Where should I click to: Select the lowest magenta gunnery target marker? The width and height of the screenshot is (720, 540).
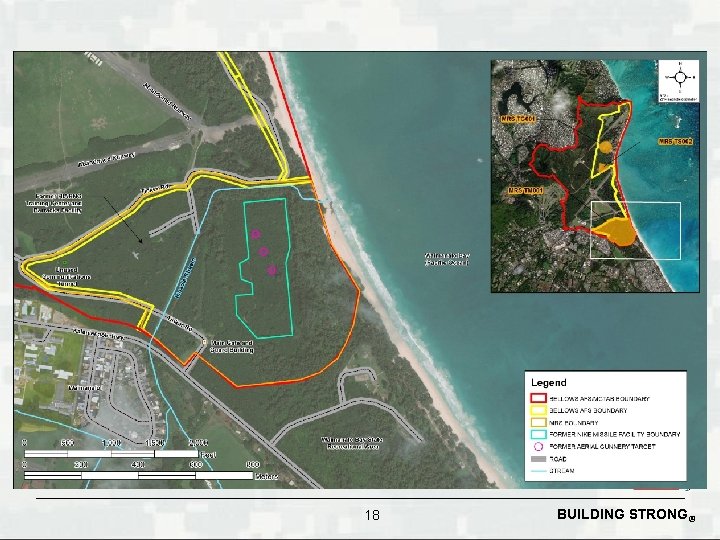(272, 270)
